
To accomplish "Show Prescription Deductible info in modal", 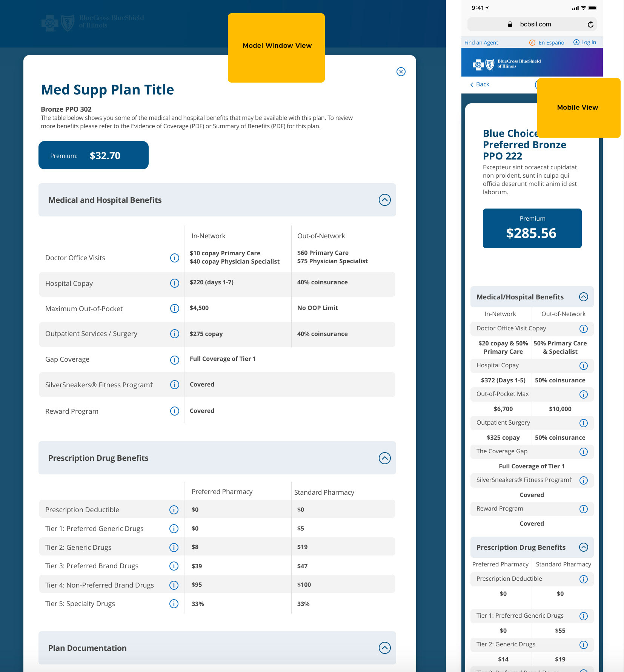I will [174, 510].
